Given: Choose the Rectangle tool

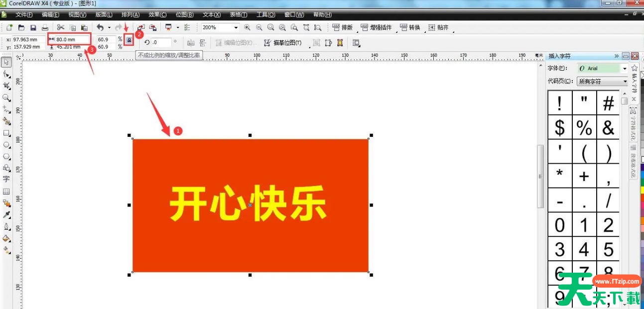Looking at the screenshot, I should [6, 133].
